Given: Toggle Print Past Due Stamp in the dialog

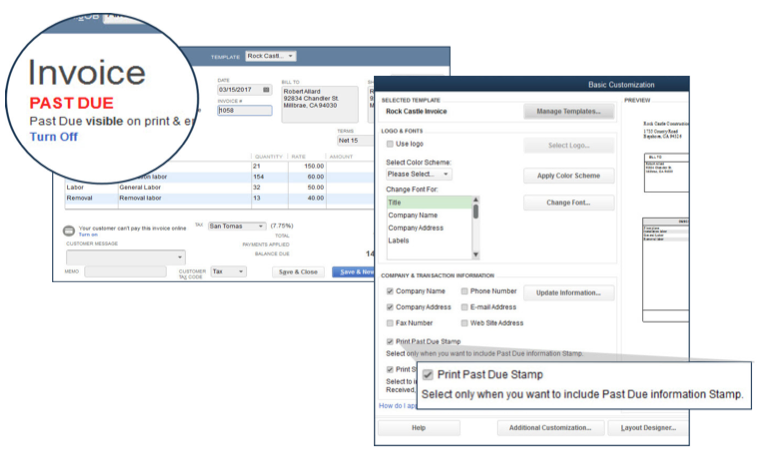Looking at the screenshot, I should pyautogui.click(x=390, y=342).
